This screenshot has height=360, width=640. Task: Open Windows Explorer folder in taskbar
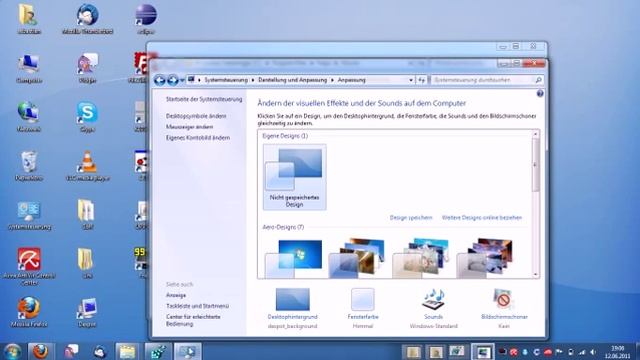pos(128,351)
